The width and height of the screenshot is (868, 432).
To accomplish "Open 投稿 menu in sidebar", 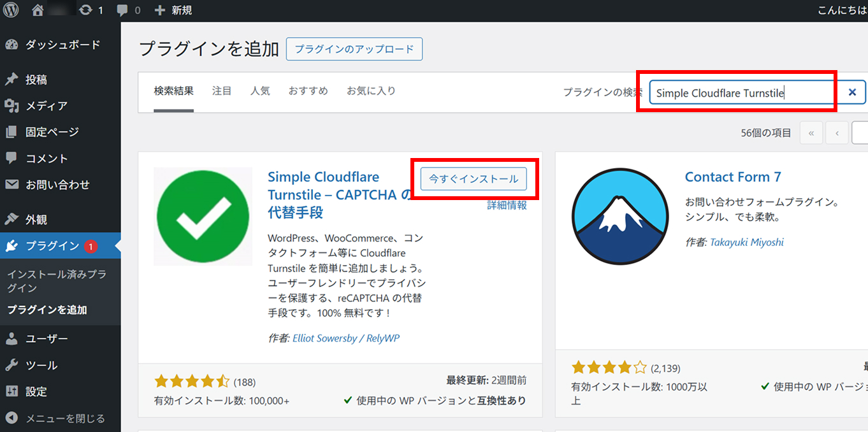I will click(61, 80).
